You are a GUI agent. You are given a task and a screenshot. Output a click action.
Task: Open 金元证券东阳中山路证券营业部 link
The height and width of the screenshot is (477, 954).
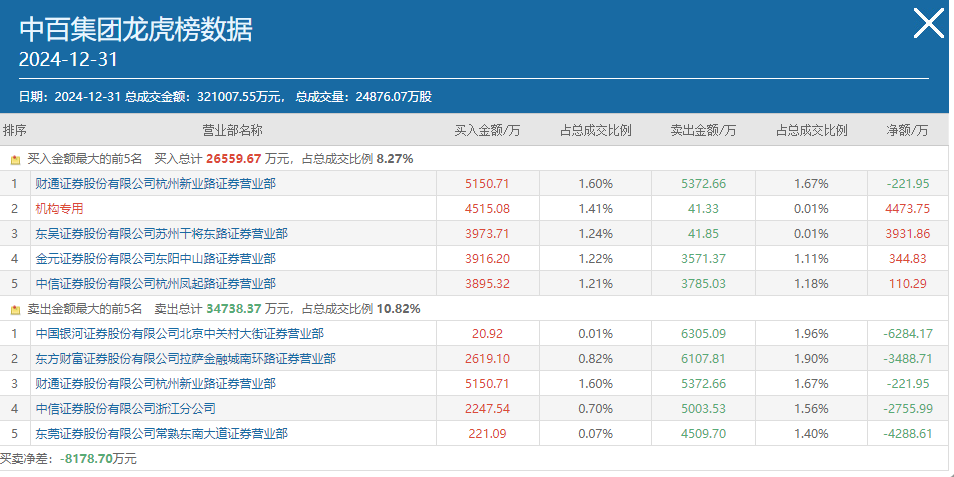click(x=156, y=259)
